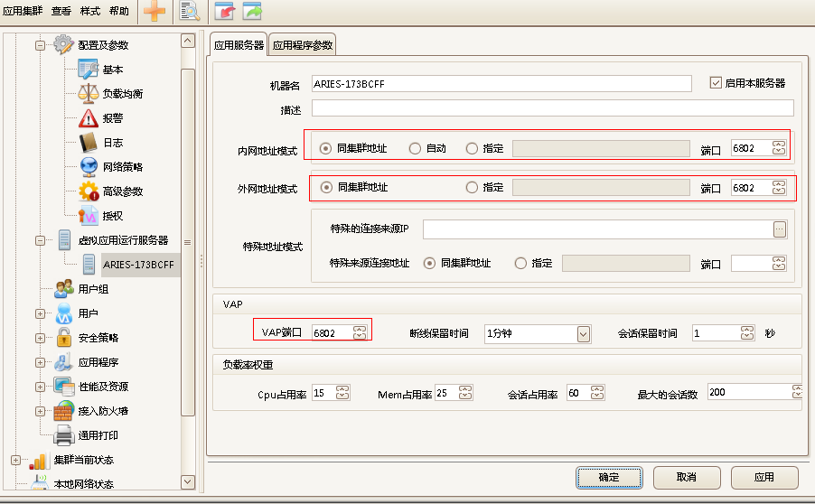Expand the 集群当前状态 tree node
This screenshot has height=504, width=815.
pos(15,461)
